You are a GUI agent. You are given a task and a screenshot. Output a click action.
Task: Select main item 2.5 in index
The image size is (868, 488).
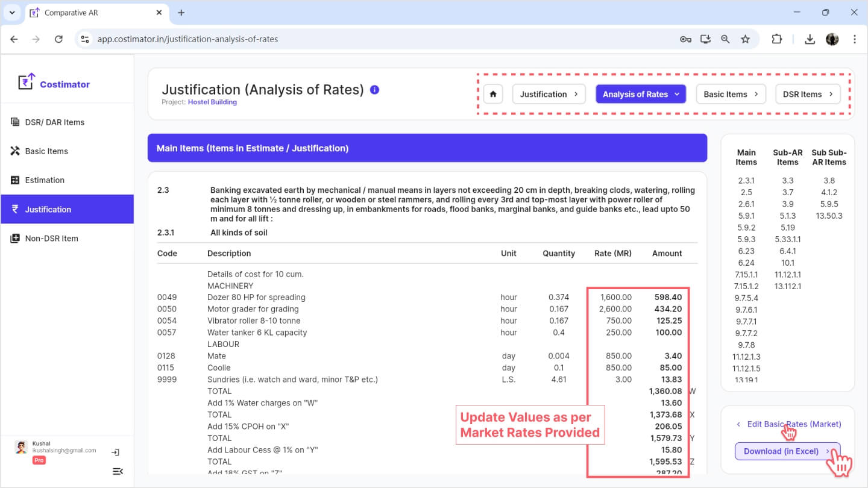[746, 192]
